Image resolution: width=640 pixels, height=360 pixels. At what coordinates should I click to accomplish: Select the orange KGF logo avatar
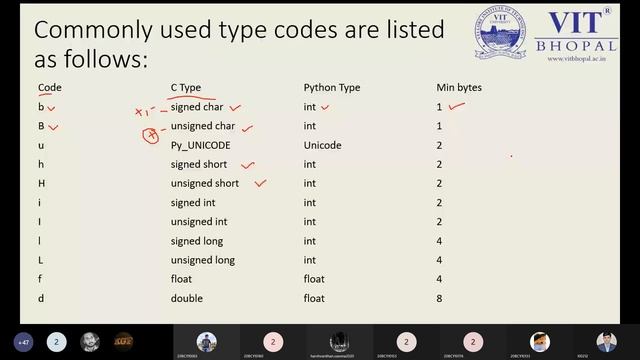point(123,342)
